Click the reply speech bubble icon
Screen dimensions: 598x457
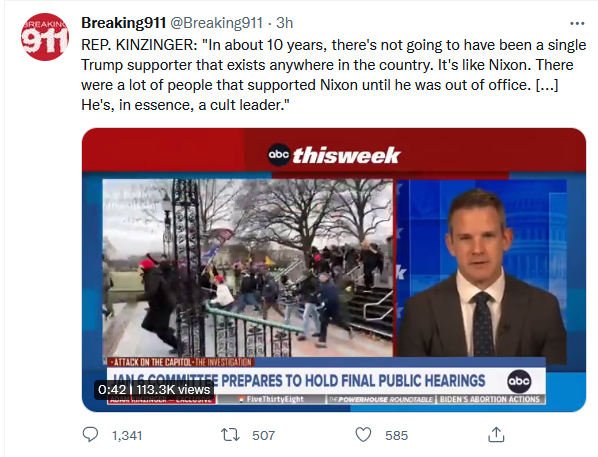[x=90, y=434]
